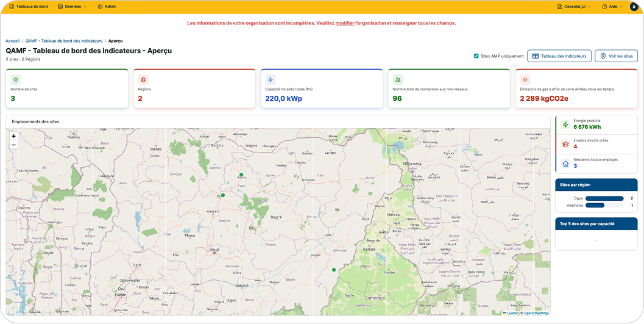The height and width of the screenshot is (324, 644).
Task: Open the OpenStreetMap attribution link
Action: pyautogui.click(x=536, y=313)
